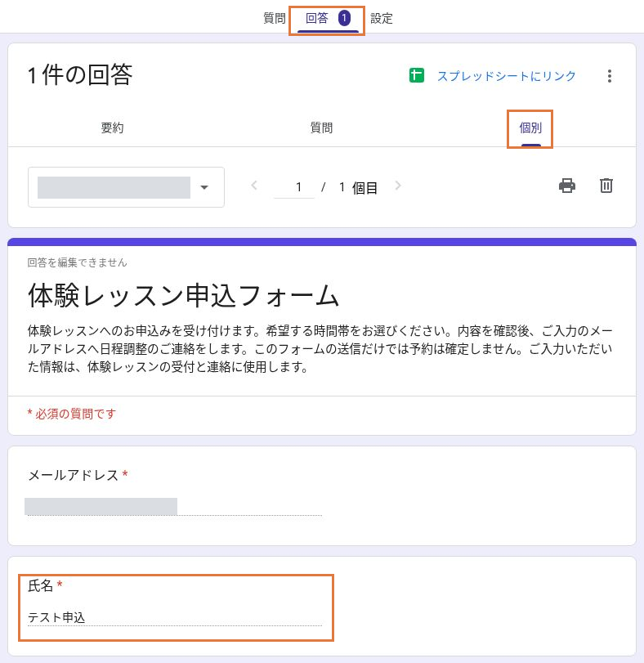The image size is (644, 663).
Task: Print the individual response
Action: point(566,186)
